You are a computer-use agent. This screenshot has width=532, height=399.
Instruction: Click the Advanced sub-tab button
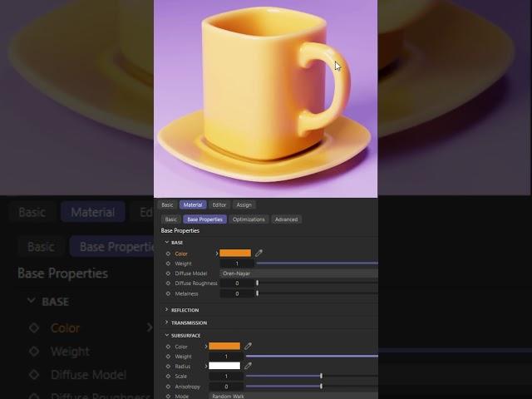click(x=286, y=219)
